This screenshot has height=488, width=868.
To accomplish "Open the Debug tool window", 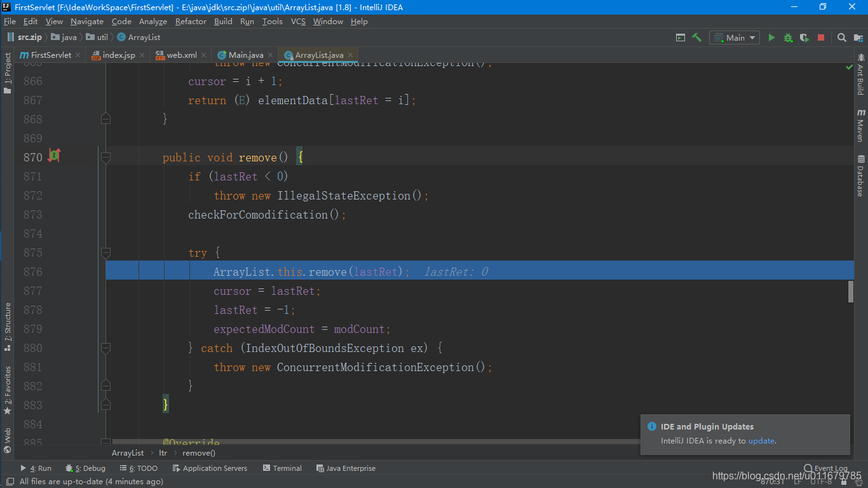I will tap(85, 468).
